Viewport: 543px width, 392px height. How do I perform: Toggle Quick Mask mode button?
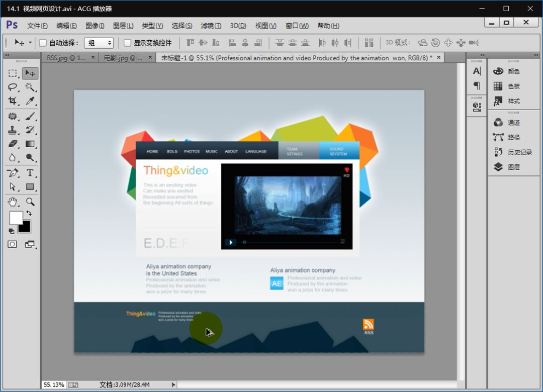pos(13,244)
